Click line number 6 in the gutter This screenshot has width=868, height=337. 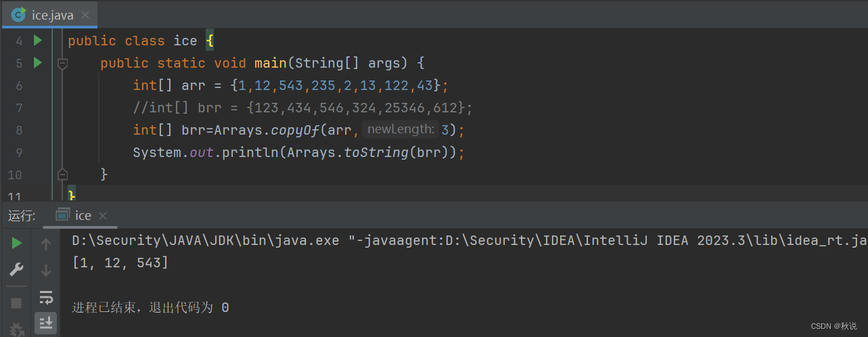(18, 86)
